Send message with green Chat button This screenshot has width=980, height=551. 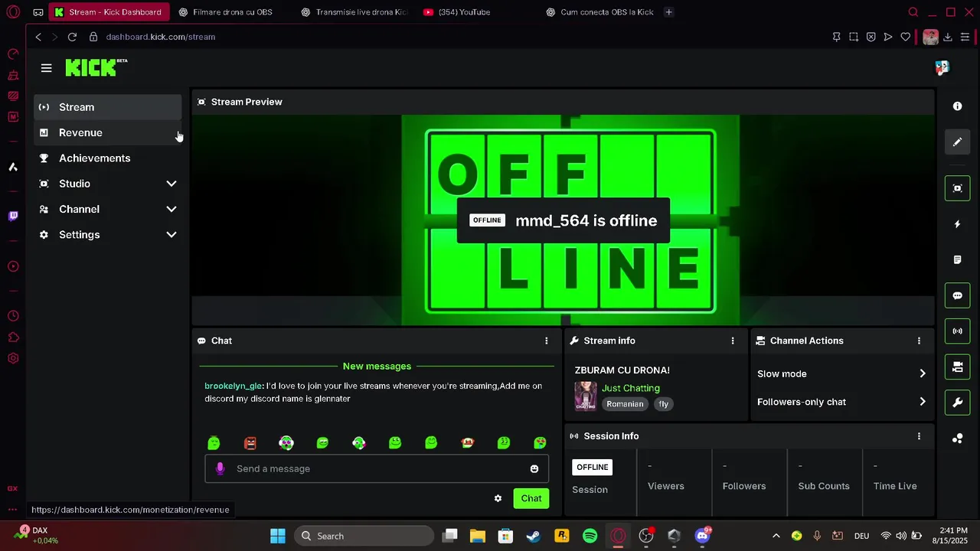(531, 498)
